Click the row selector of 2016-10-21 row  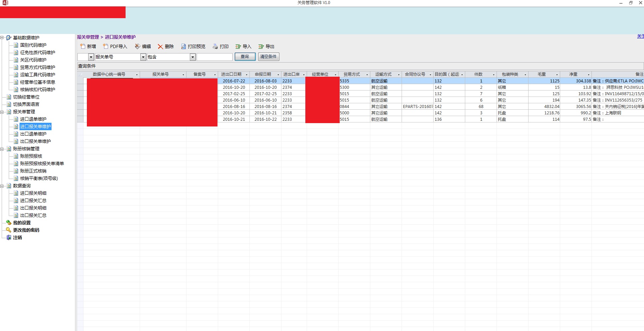(x=80, y=119)
